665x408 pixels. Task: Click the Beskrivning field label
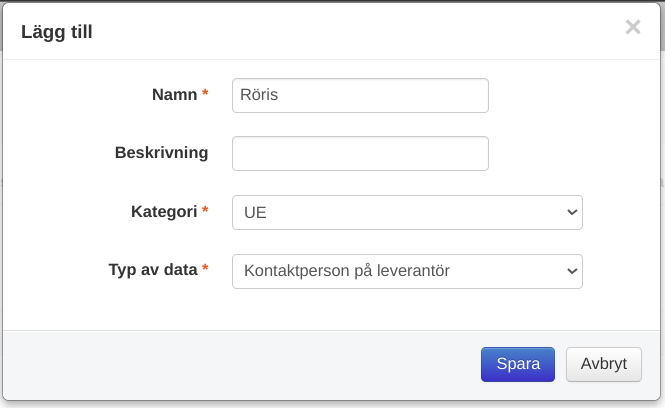pos(161,153)
